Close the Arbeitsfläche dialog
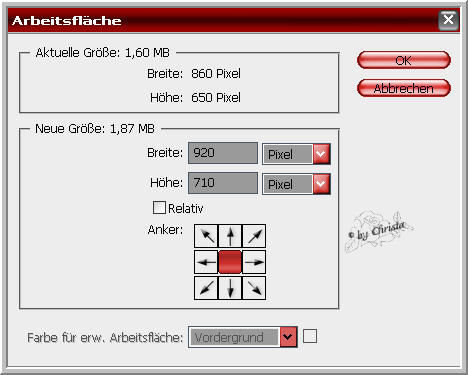 [x=448, y=20]
